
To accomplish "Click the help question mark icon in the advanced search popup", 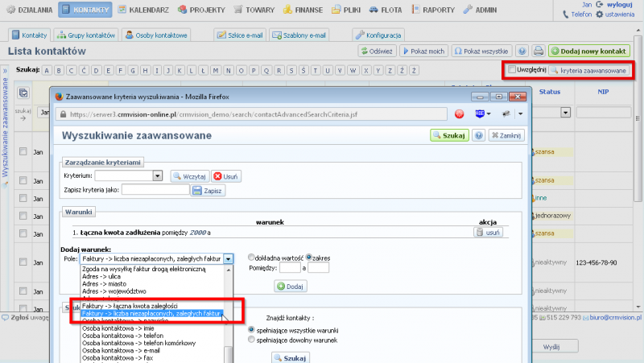I will click(x=479, y=135).
